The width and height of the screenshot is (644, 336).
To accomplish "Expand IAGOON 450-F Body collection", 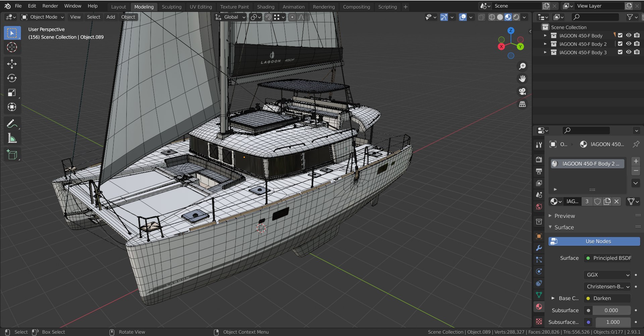I will (x=545, y=36).
